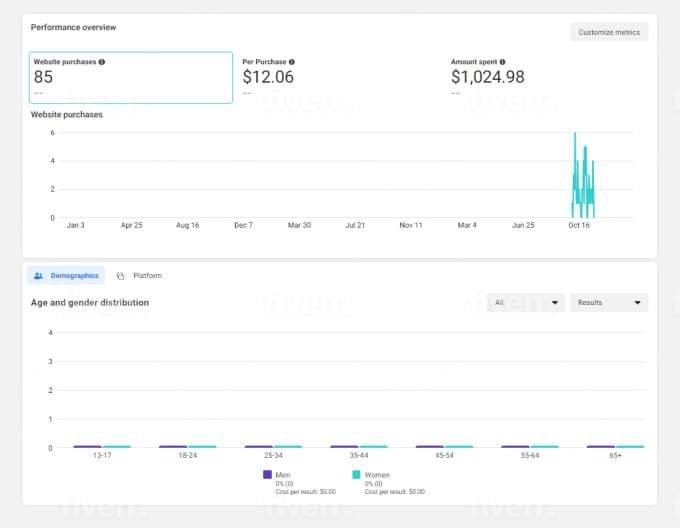The image size is (680, 528).
Task: Click the 25-34 age group bar
Action: coord(273,446)
